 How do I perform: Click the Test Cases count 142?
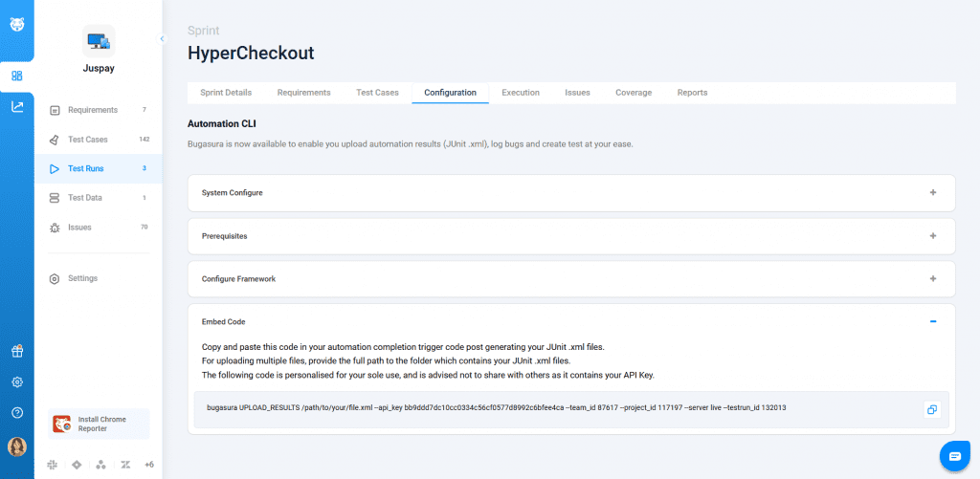point(145,140)
